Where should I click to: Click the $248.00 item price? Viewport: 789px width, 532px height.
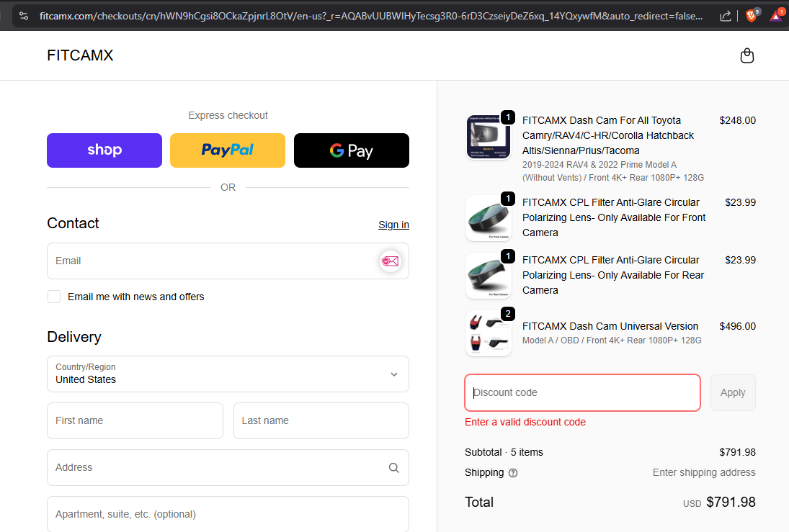737,121
